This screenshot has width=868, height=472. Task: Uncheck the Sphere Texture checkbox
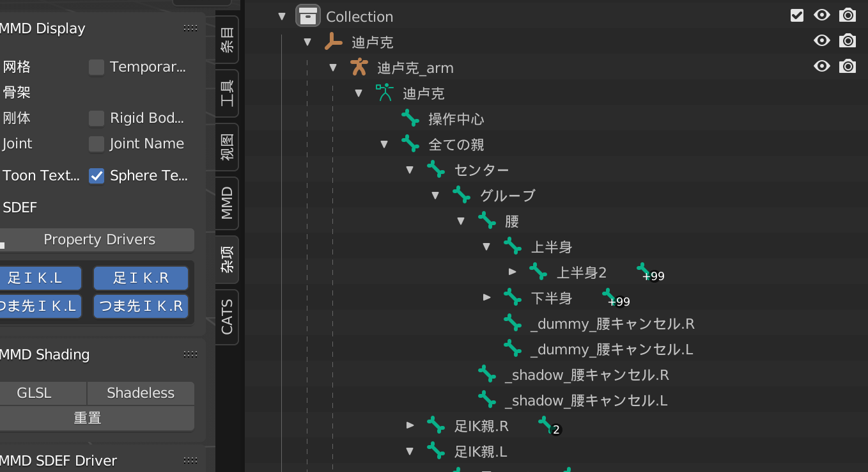[x=97, y=176]
